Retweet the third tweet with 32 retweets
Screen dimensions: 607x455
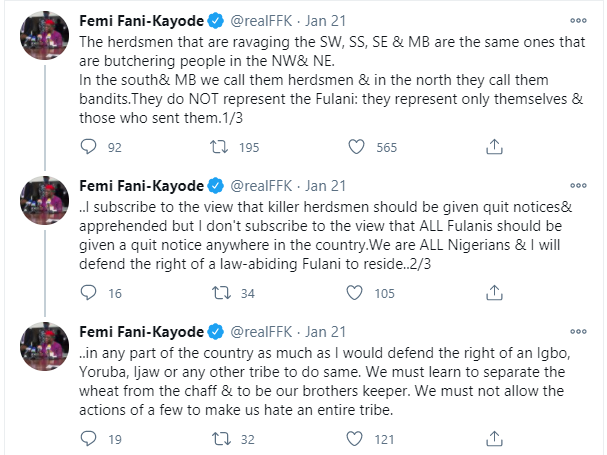pos(221,437)
